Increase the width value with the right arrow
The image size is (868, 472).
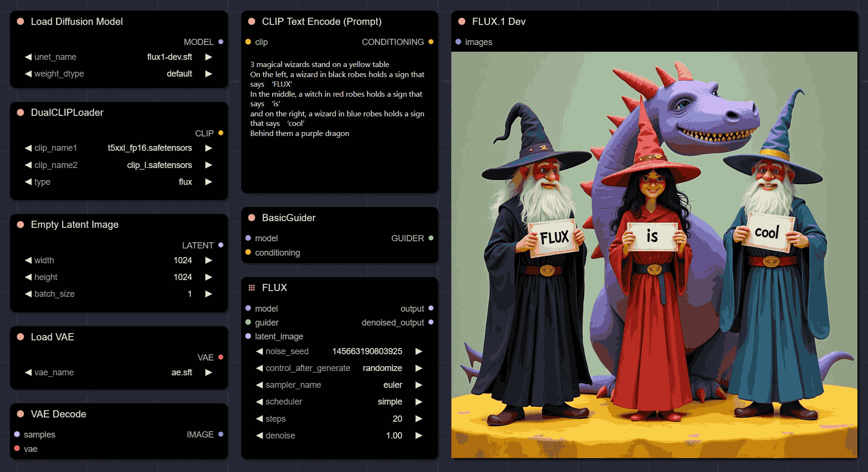click(209, 260)
